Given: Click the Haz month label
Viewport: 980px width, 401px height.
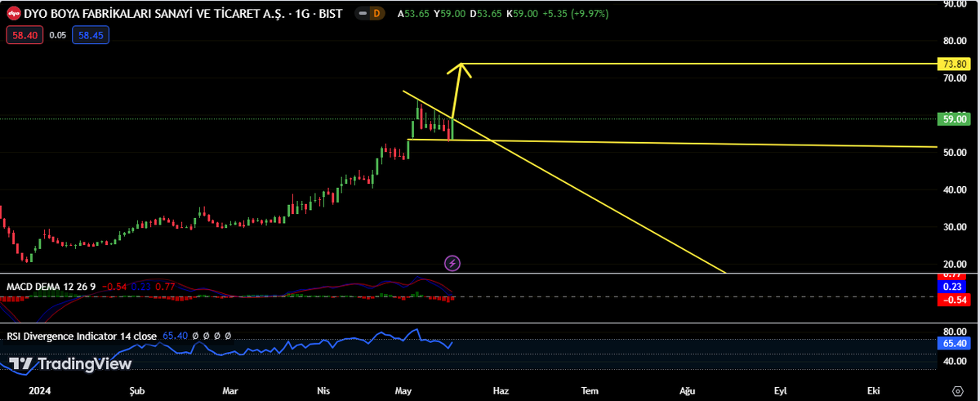Looking at the screenshot, I should click(x=501, y=391).
